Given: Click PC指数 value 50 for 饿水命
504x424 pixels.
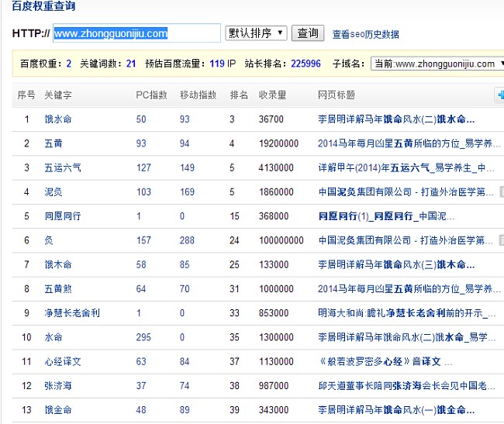Looking at the screenshot, I should coord(141,119).
